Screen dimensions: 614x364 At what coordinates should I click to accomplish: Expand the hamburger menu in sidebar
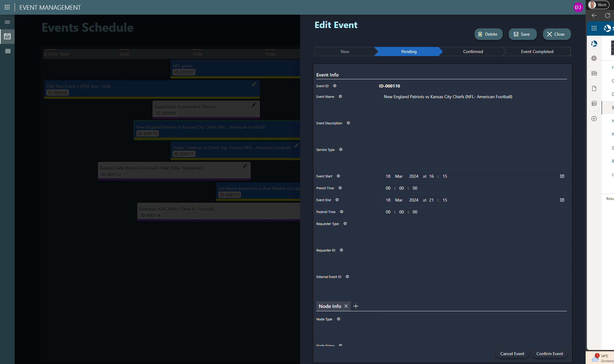7,22
